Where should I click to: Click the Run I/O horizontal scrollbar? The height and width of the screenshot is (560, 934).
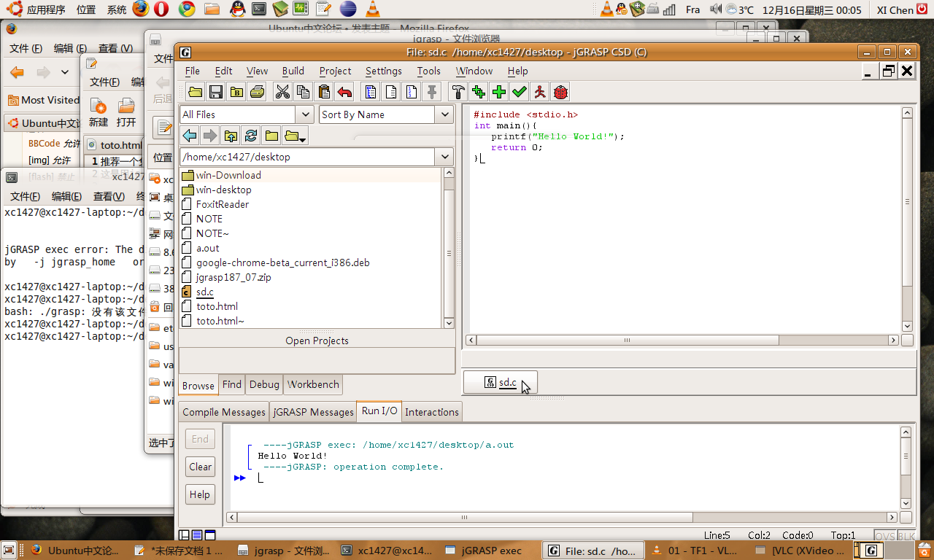pyautogui.click(x=465, y=518)
